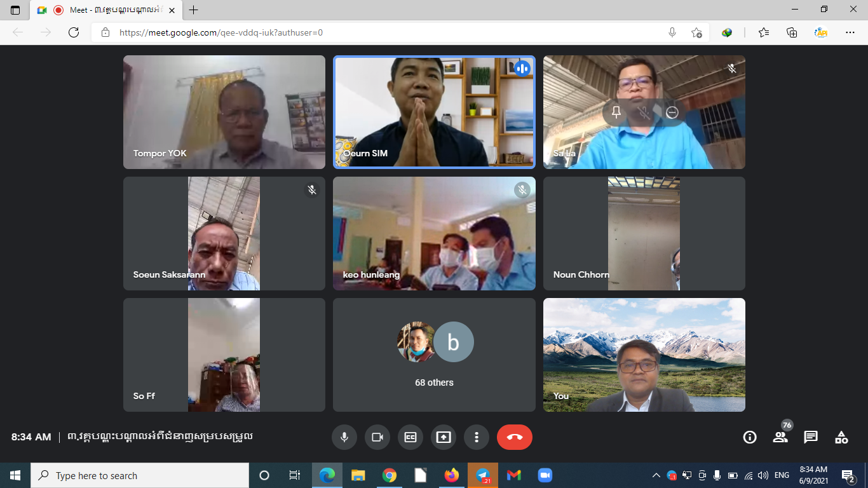Image resolution: width=868 pixels, height=488 pixels.
Task: Refresh the Meet page
Action: pos(74,32)
